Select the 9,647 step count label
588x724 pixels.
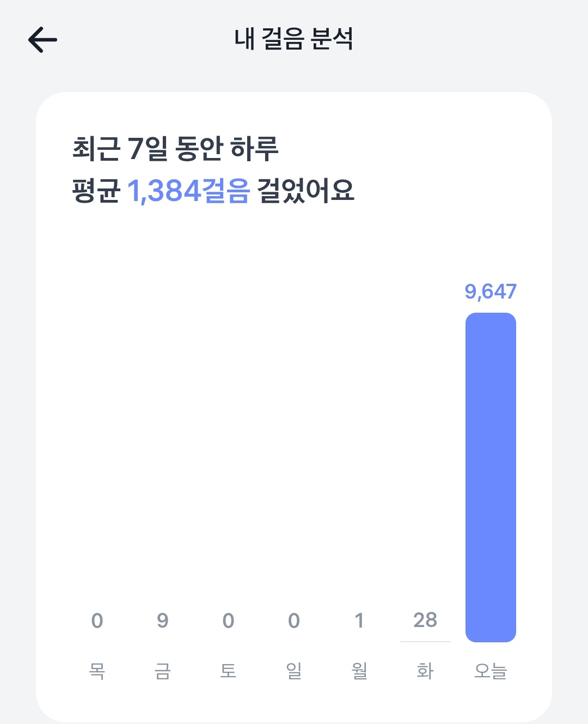pyautogui.click(x=491, y=292)
